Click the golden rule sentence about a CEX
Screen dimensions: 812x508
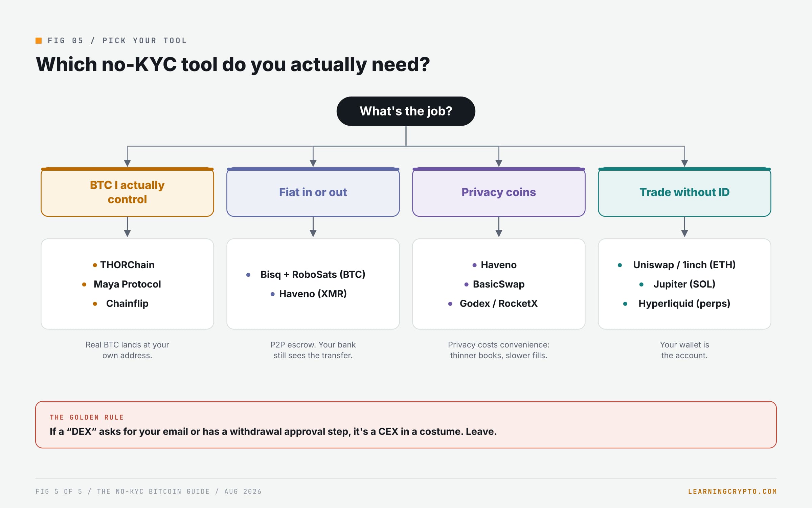273,432
